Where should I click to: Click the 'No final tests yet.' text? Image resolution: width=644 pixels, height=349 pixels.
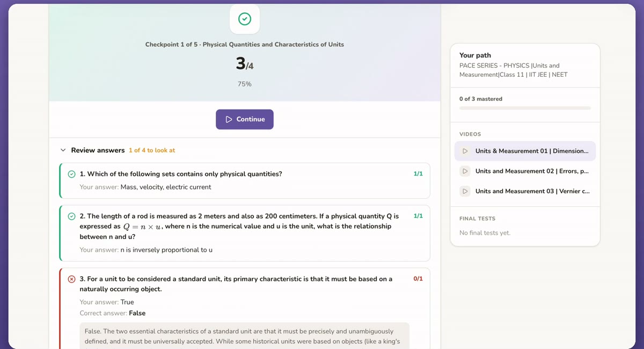tap(485, 233)
